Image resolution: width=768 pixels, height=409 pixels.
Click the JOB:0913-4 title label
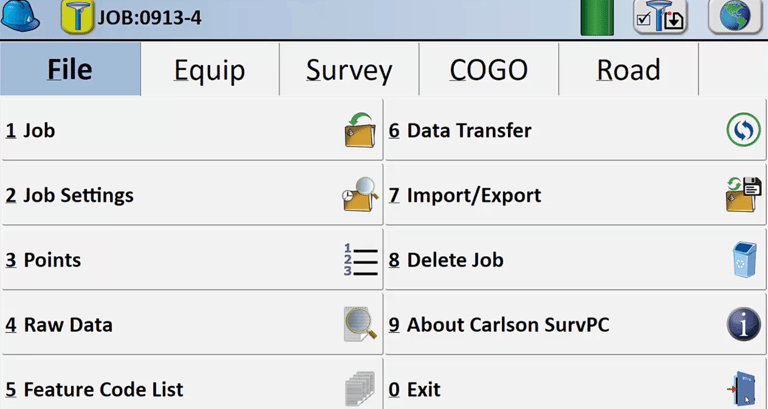click(149, 18)
